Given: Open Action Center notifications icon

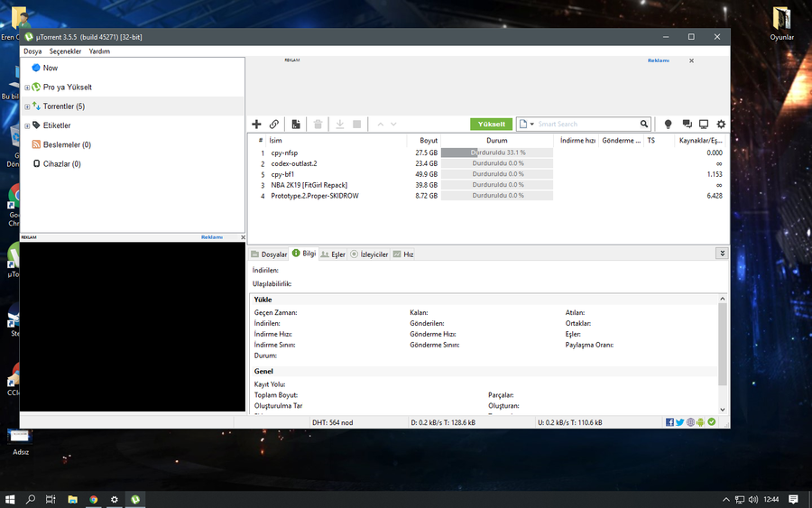Looking at the screenshot, I should tap(793, 500).
